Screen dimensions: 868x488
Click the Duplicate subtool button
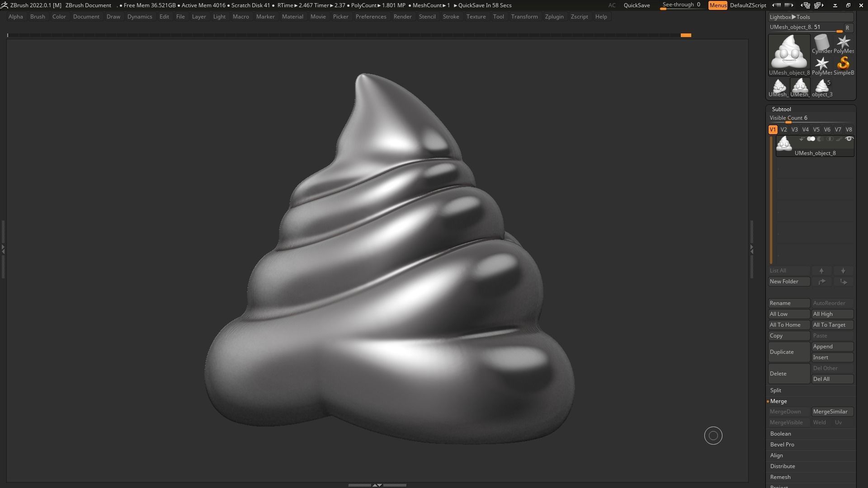pyautogui.click(x=789, y=352)
